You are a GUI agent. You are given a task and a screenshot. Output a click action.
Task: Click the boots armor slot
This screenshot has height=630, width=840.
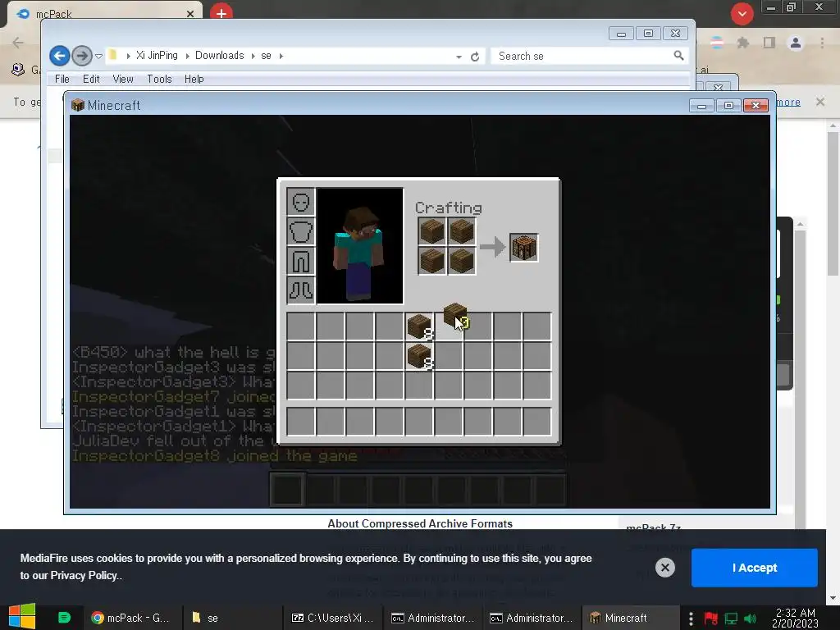(301, 290)
